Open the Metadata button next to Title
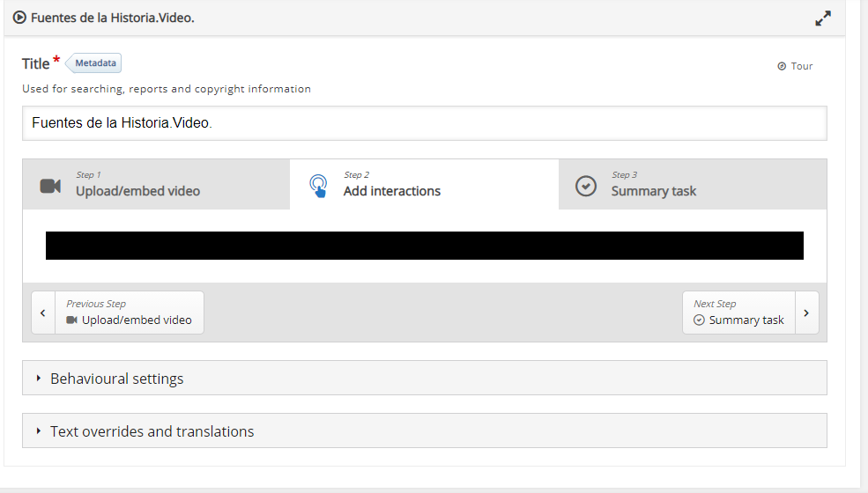 click(93, 63)
